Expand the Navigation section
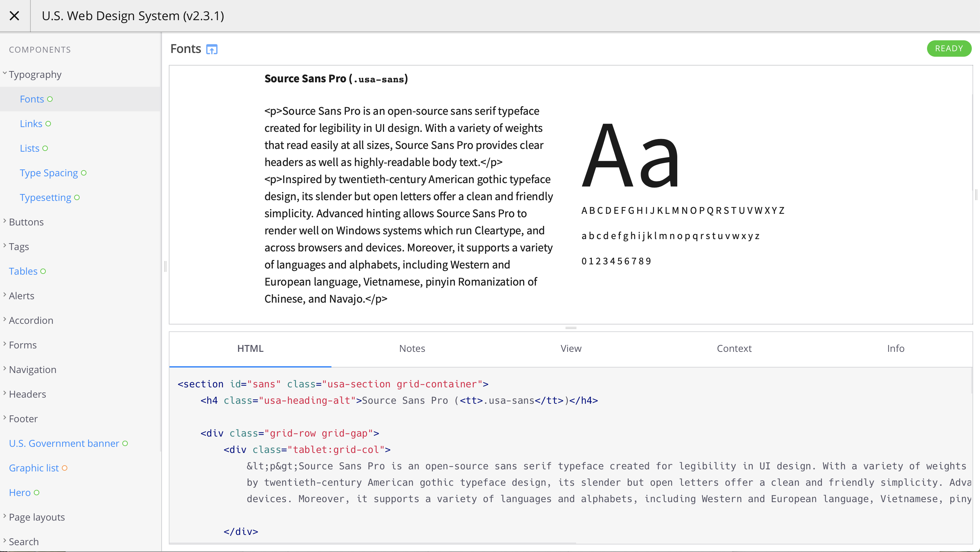 [x=32, y=369]
